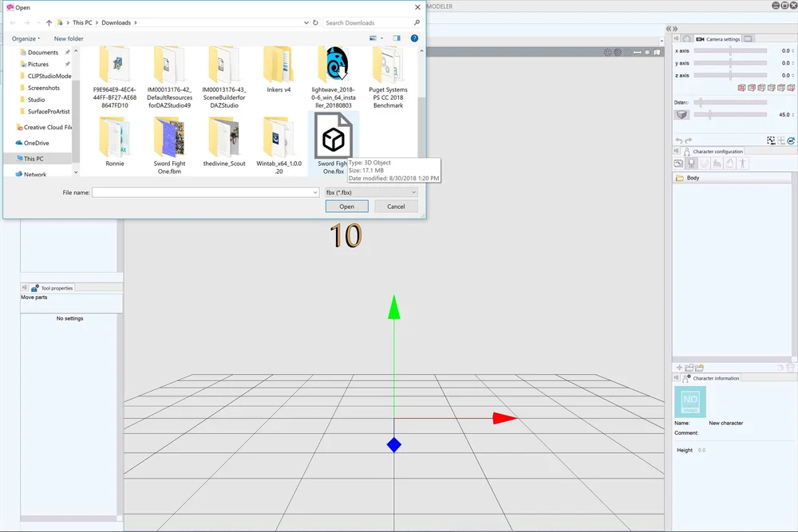Adjust the z axis camera slider

(x=730, y=75)
